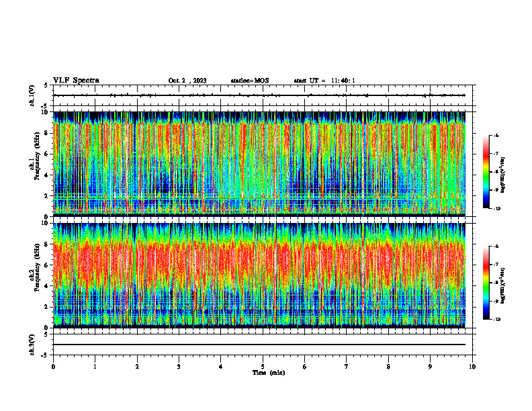The width and height of the screenshot is (532, 411).
Task: Click the time axis tick label "10"
Action: click(472, 367)
